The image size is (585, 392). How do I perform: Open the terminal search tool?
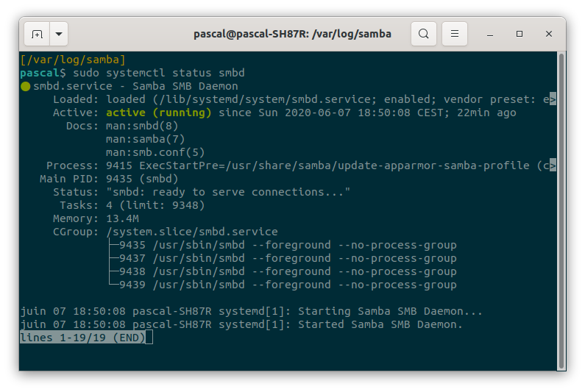(423, 34)
